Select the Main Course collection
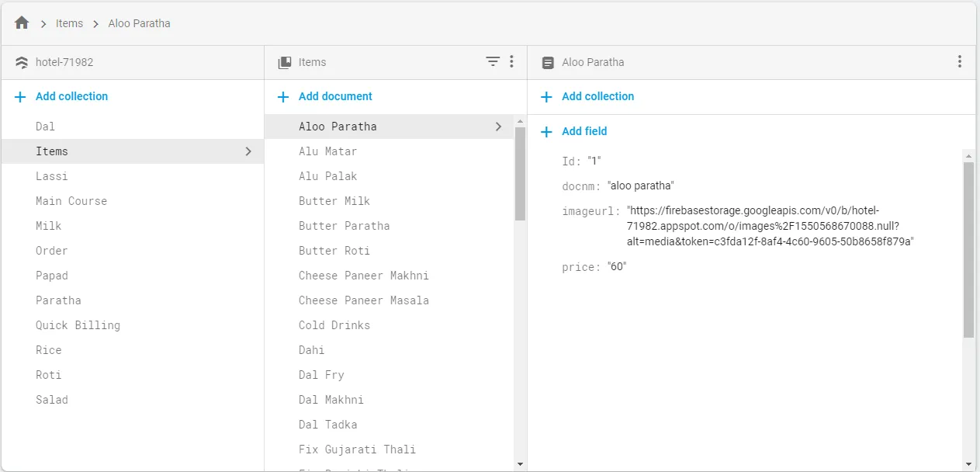Image resolution: width=980 pixels, height=472 pixels. tap(71, 201)
